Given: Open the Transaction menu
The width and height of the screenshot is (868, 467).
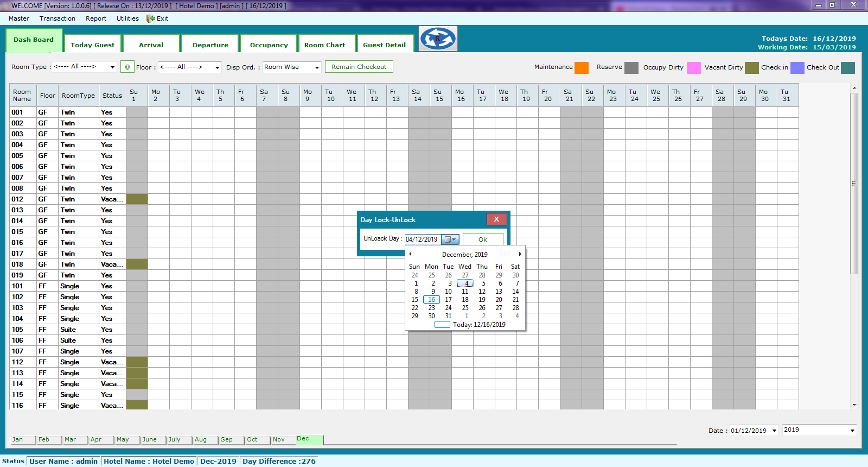Looking at the screenshot, I should tap(58, 18).
